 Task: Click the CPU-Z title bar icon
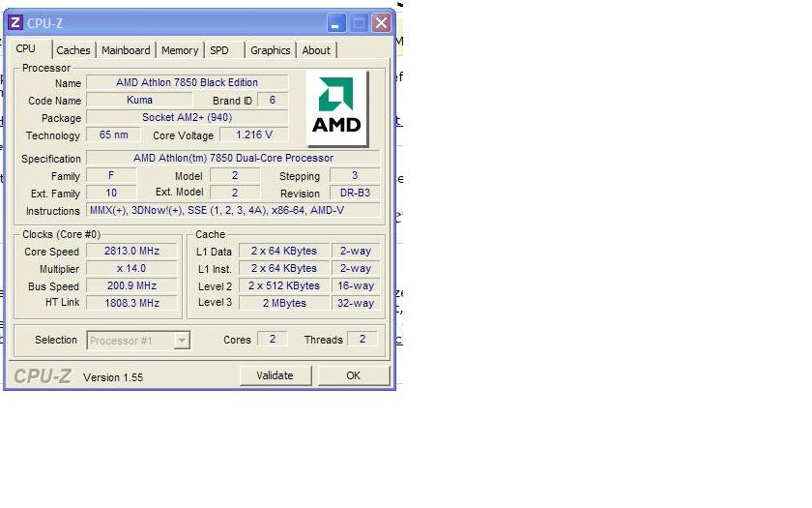click(15, 23)
